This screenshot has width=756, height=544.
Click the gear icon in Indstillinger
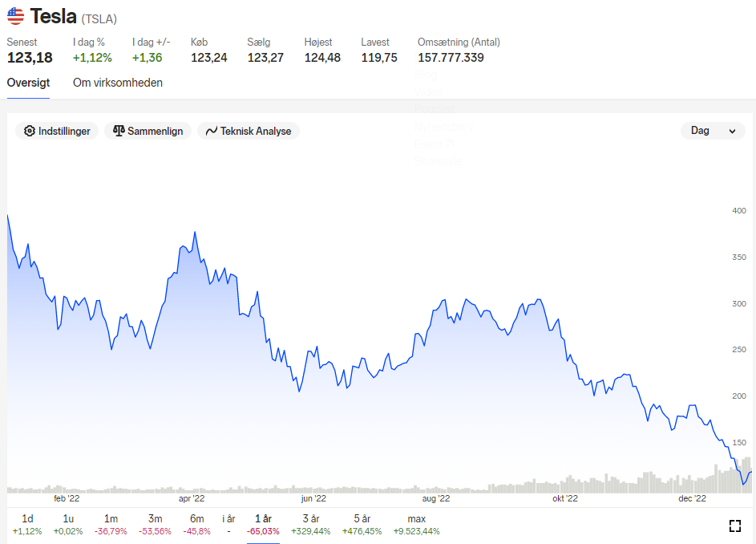tap(30, 131)
